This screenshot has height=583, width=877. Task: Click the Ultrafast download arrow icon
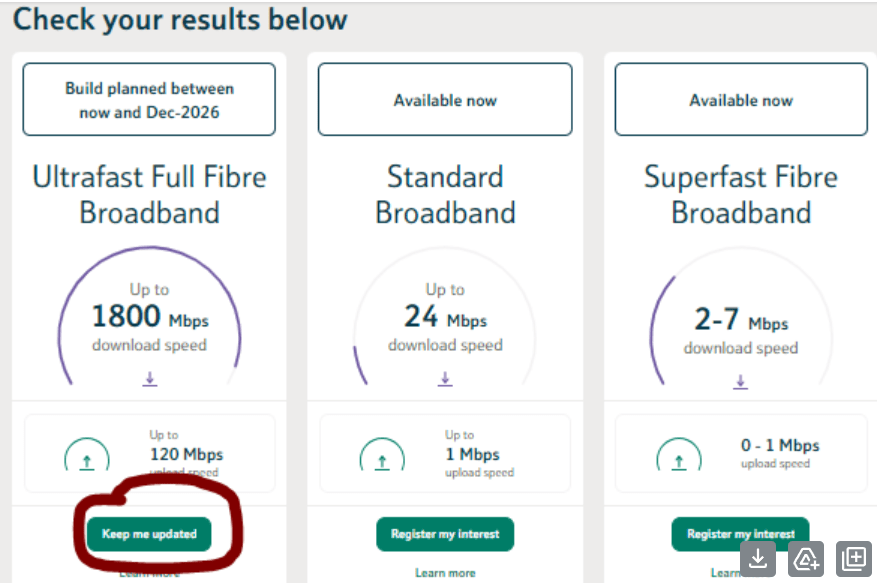pyautogui.click(x=150, y=379)
